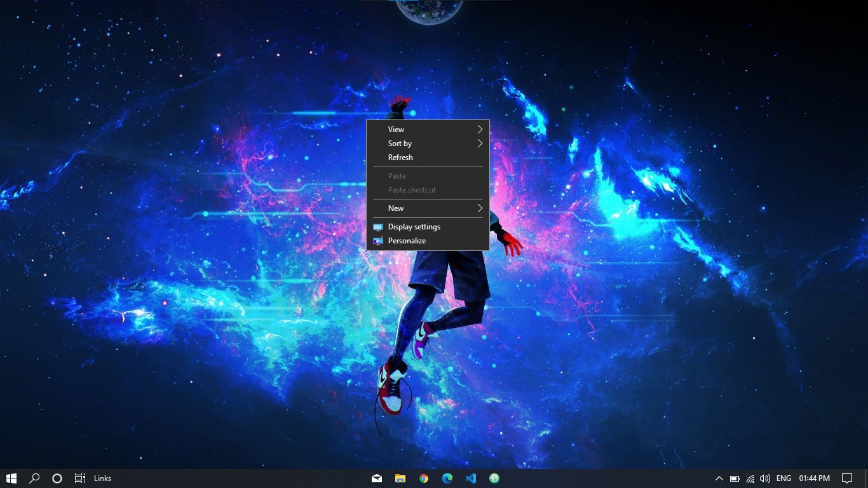The width and height of the screenshot is (868, 488).
Task: Launch Google Chrome from taskbar
Action: [x=424, y=478]
